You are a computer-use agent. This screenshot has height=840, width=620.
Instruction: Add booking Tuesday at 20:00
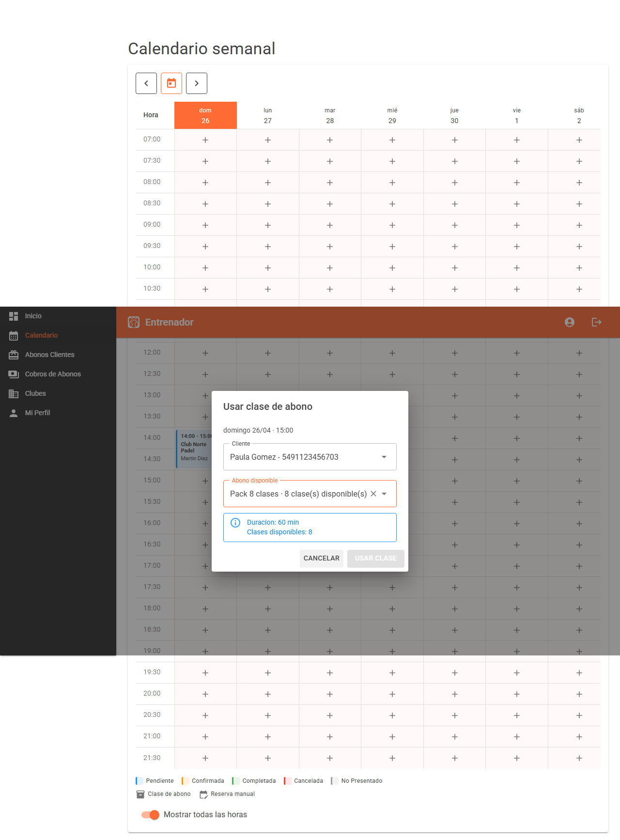pos(330,694)
